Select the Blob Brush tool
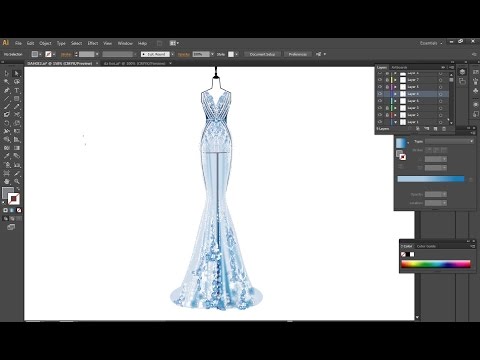The width and height of the screenshot is (480, 360). [x=7, y=115]
